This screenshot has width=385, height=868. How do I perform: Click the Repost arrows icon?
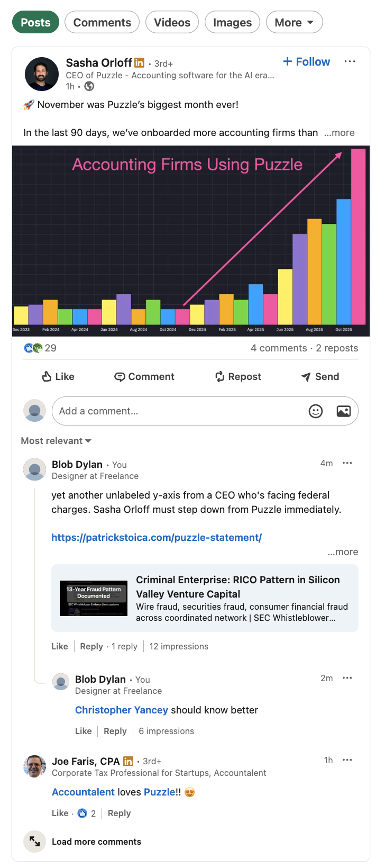point(220,377)
